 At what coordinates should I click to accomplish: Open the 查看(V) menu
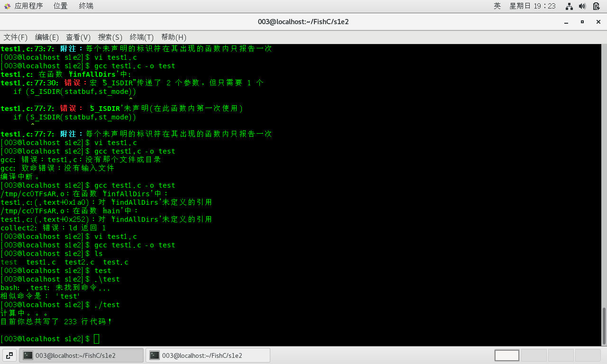click(x=78, y=37)
